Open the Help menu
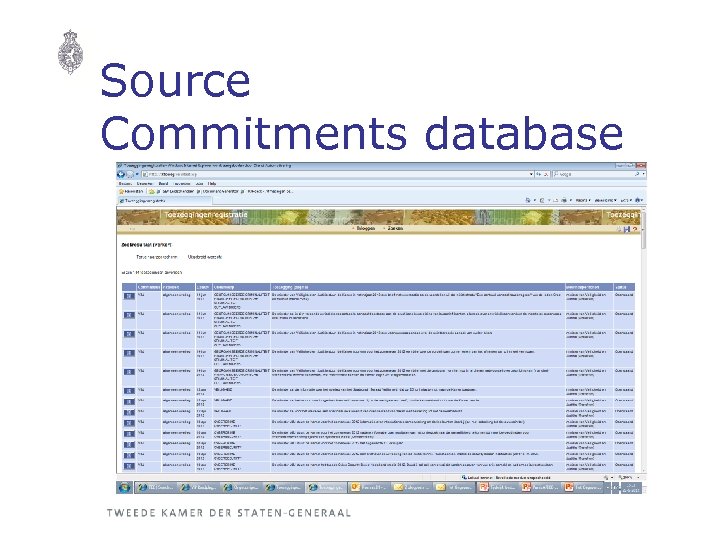Viewport: 720px width, 540px height. coord(212,183)
